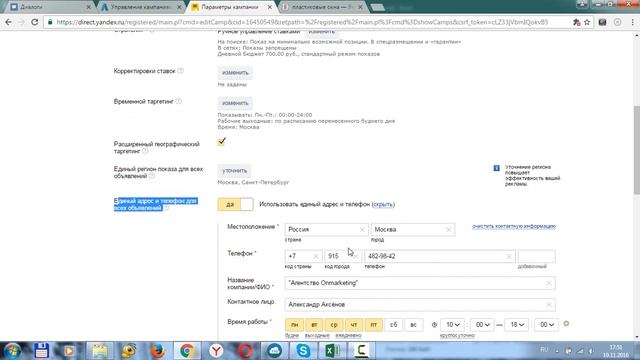Toggle Wednesday (ср) working day
The image size is (640, 360).
coord(334,325)
